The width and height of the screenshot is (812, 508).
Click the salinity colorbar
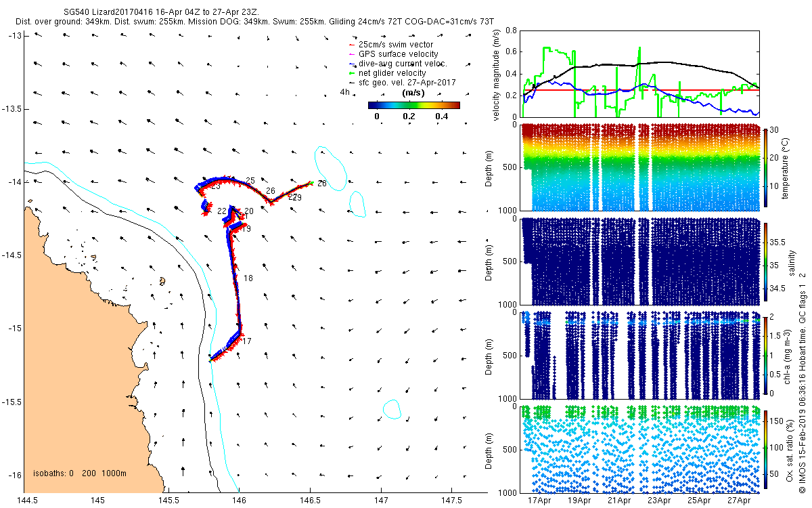[765, 261]
